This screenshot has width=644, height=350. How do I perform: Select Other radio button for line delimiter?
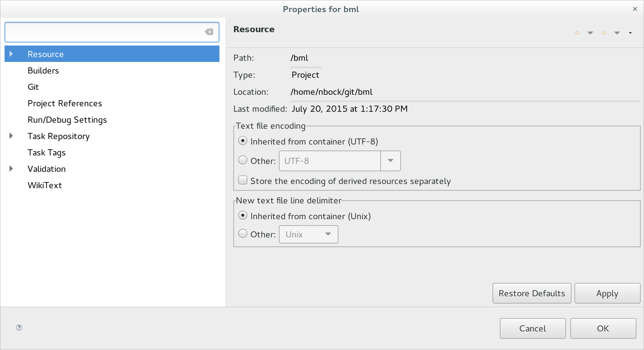[x=243, y=234]
